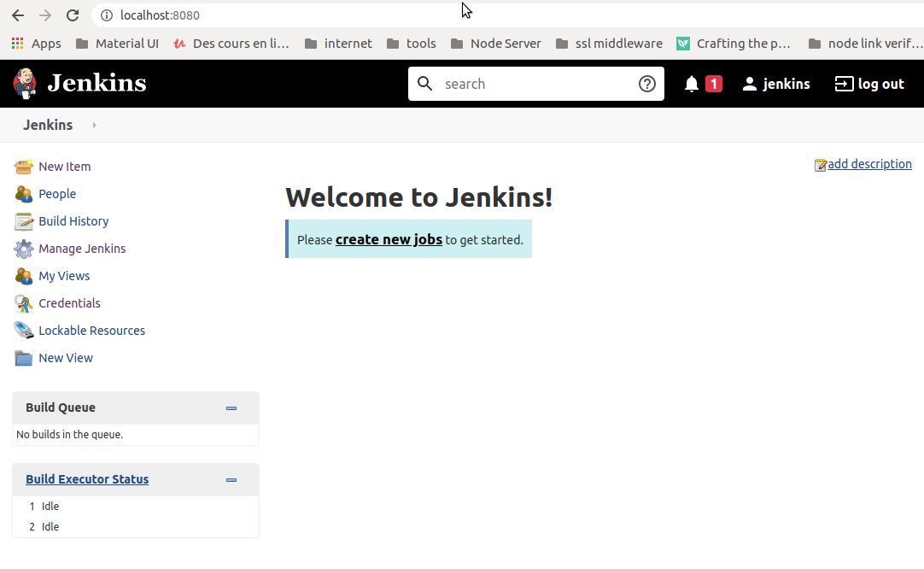The width and height of the screenshot is (924, 569).
Task: Log out of Jenkins
Action: [x=869, y=83]
